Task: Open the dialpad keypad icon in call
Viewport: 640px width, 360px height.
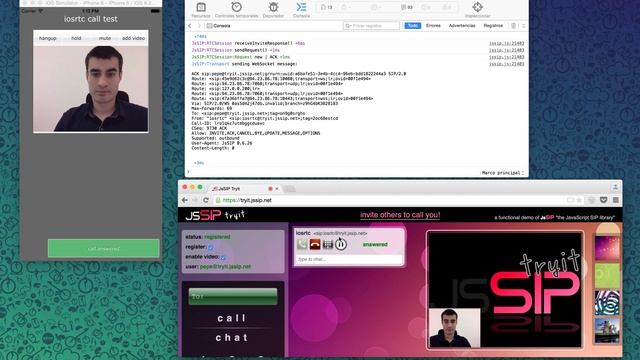Action: tap(328, 244)
